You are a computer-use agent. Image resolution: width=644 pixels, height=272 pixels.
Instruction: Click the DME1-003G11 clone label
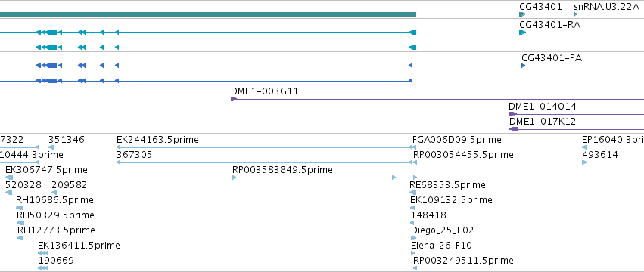(x=265, y=91)
